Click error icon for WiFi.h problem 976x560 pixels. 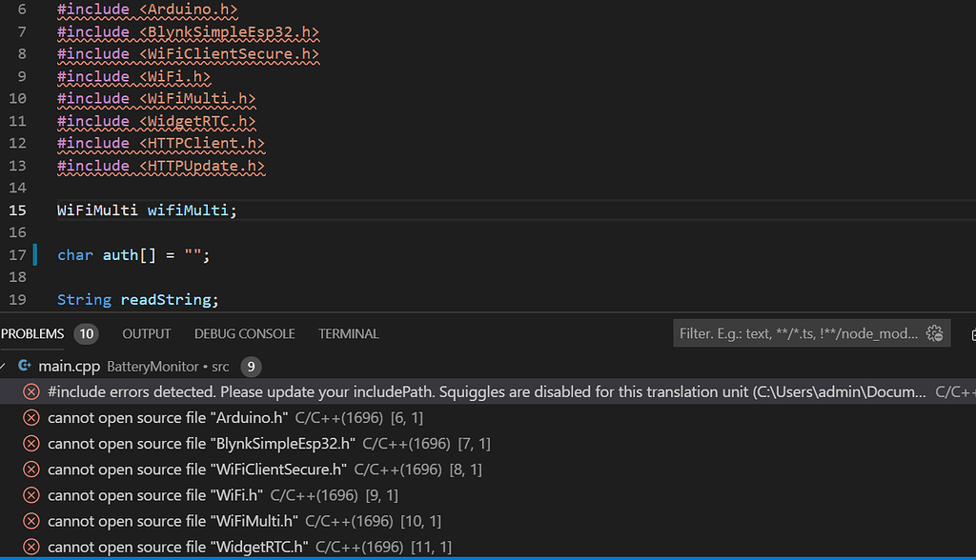click(x=31, y=495)
